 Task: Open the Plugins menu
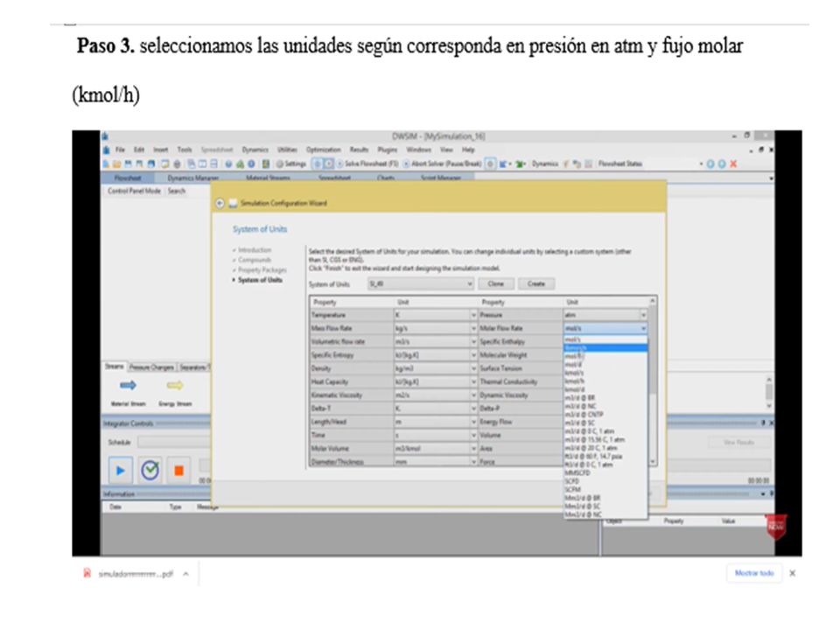[388, 150]
